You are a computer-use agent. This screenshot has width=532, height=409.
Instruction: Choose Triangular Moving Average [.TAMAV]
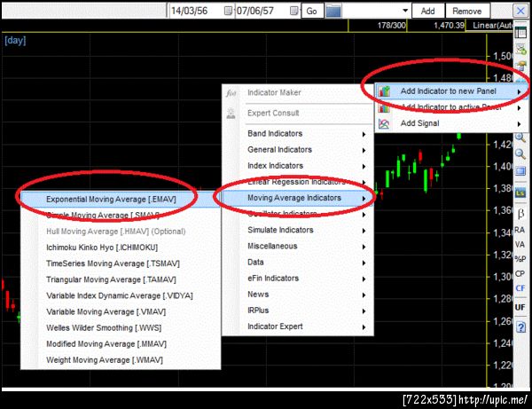[x=121, y=279]
